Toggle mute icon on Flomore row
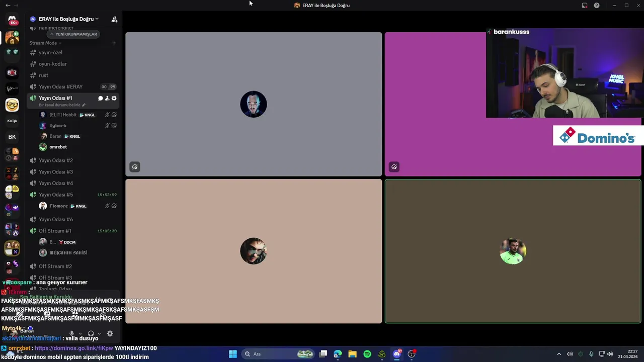 point(107,206)
